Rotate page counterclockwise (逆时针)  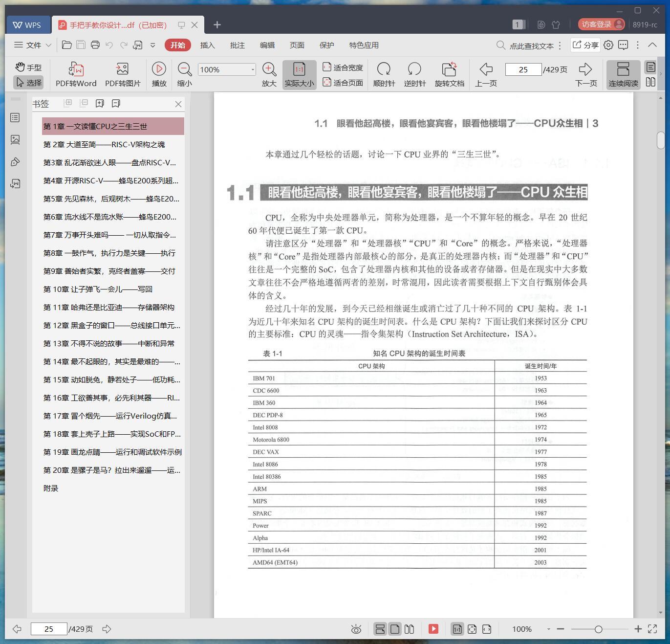[x=415, y=75]
